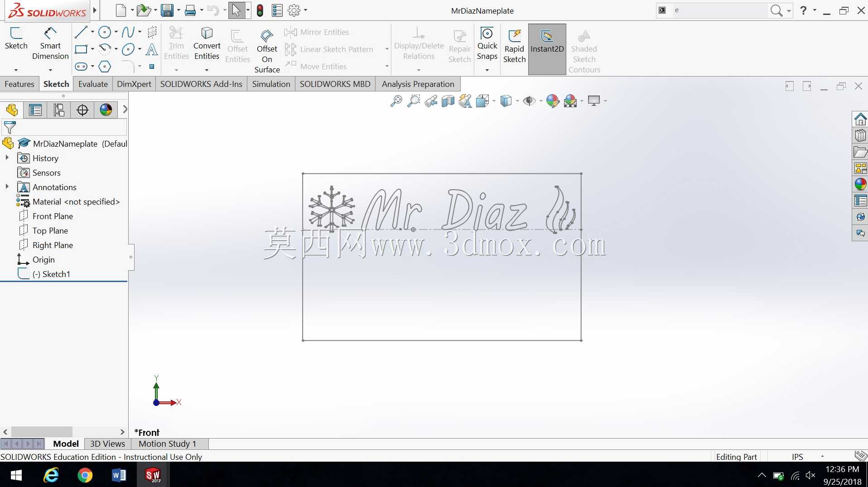Open the PropertyManager tab

[35, 110]
